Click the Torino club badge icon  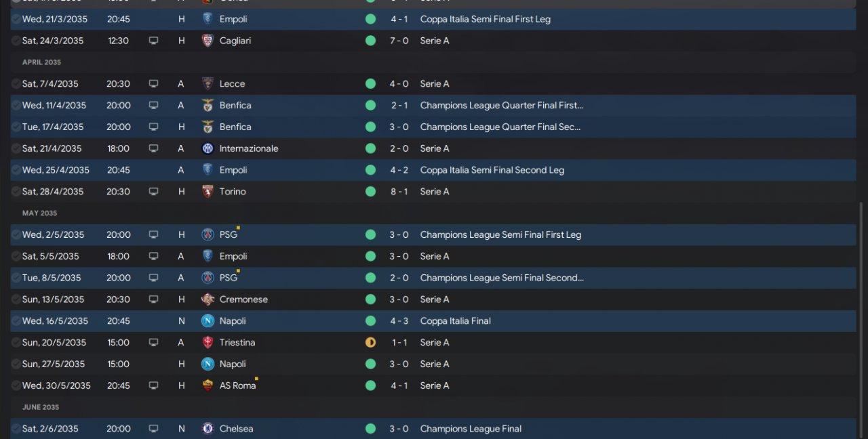(208, 192)
